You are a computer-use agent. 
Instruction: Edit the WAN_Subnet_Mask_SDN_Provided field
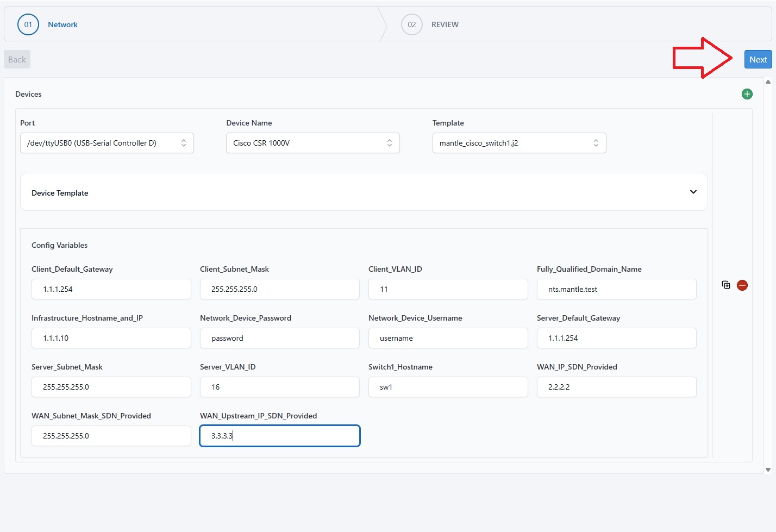pyautogui.click(x=111, y=436)
